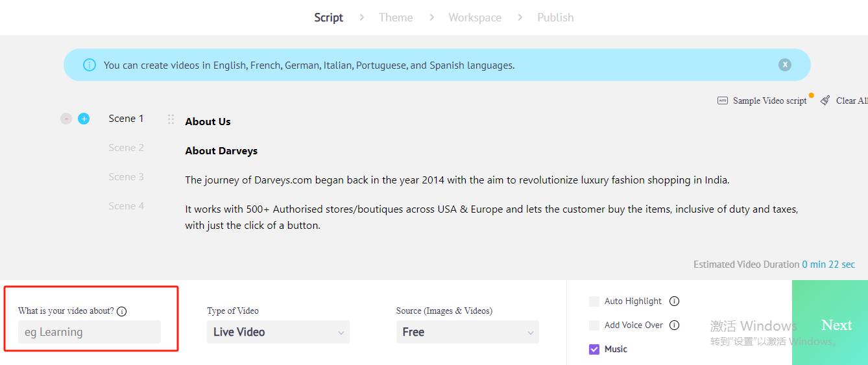Viewport: 868px width, 365px height.
Task: Select Scene 2 in the scene list
Action: (127, 147)
